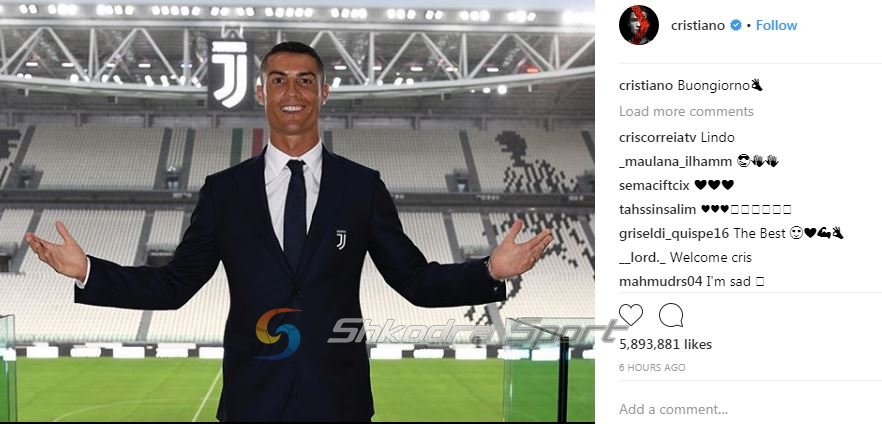Image resolution: width=882 pixels, height=424 pixels.
Task: Click the Juventus badge on suit
Action: point(341,240)
